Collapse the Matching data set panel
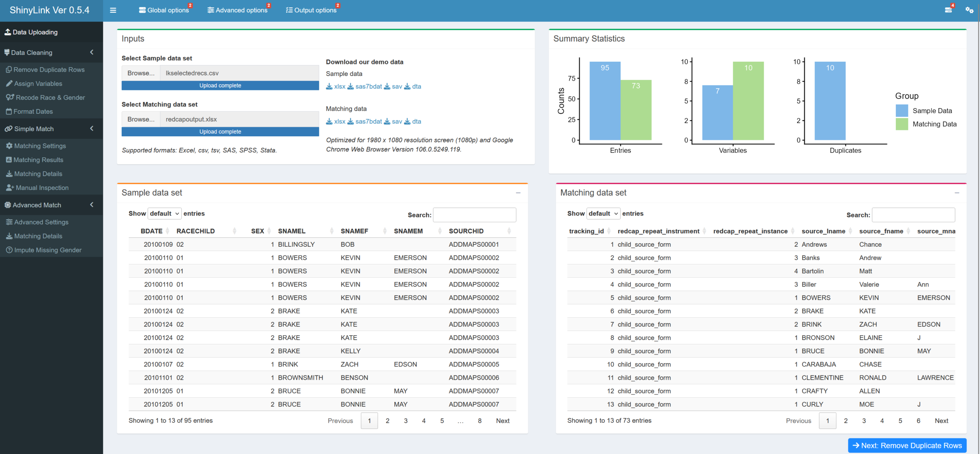Image resolution: width=980 pixels, height=454 pixels. [957, 193]
